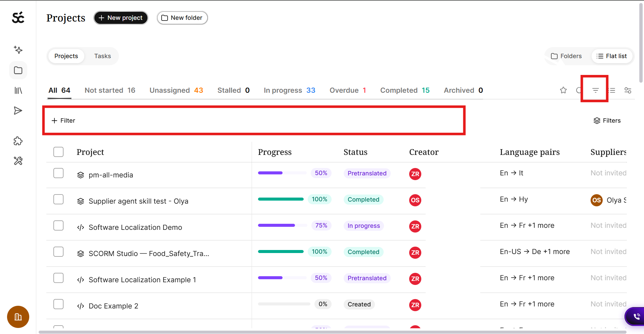Image resolution: width=644 pixels, height=334 pixels.
Task: Switch to Flat list view
Action: (612, 56)
